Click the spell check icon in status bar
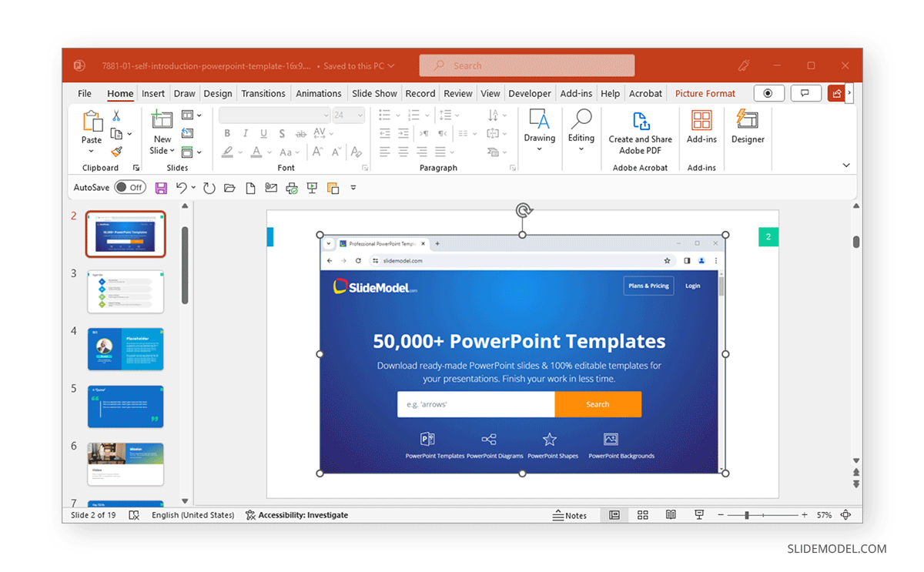Screen dimensions: 924x572 [134, 515]
